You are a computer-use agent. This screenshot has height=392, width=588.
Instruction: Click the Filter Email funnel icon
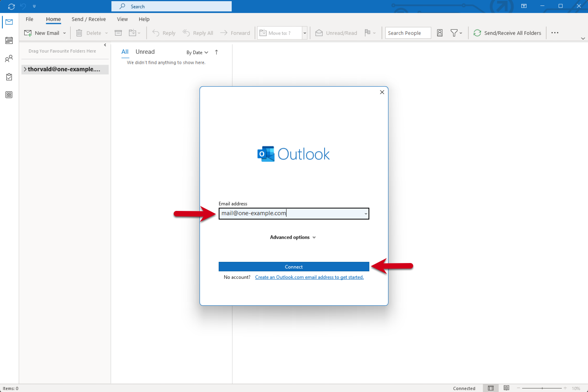(x=454, y=33)
